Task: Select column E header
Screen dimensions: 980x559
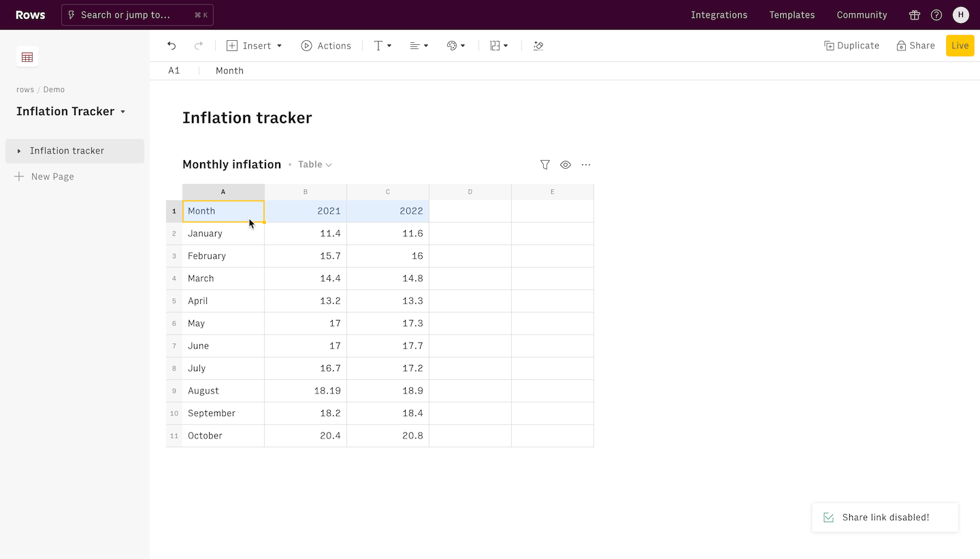Action: 553,192
